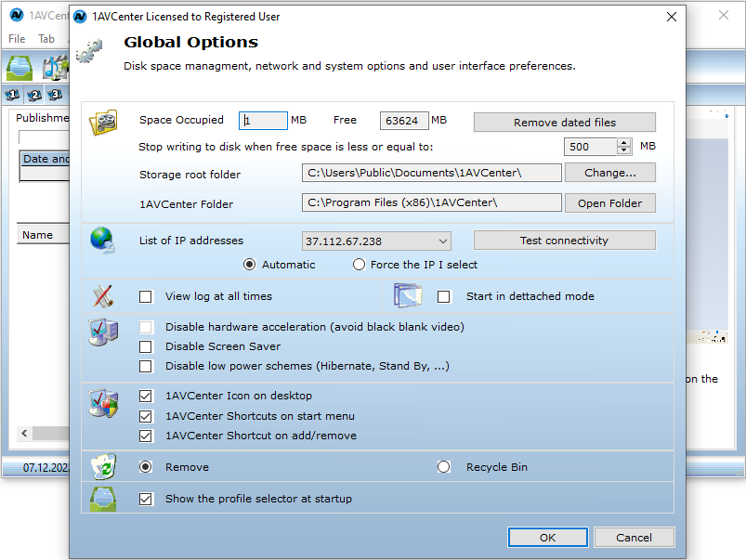Screen dimensions: 746x560
Task: Click the Free space value field
Action: tap(404, 121)
